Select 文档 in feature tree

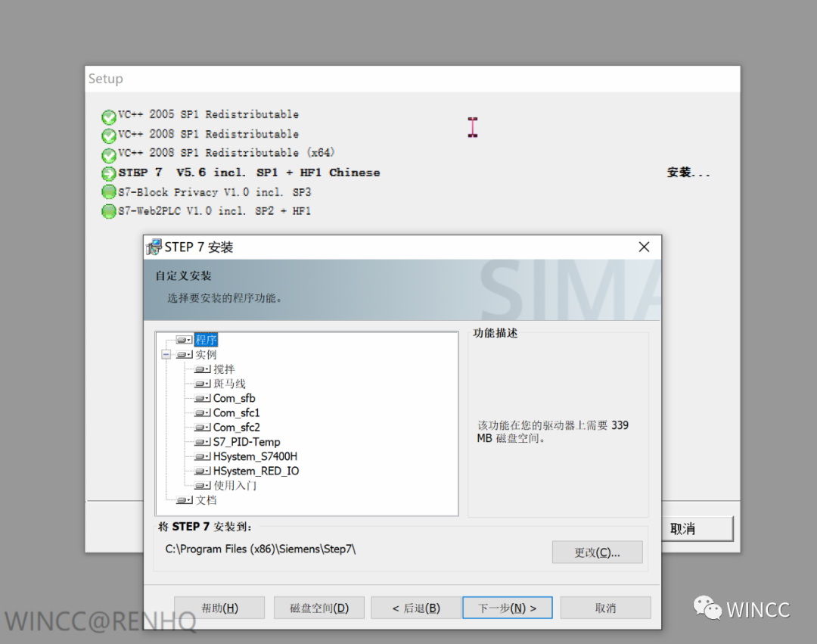pyautogui.click(x=206, y=501)
